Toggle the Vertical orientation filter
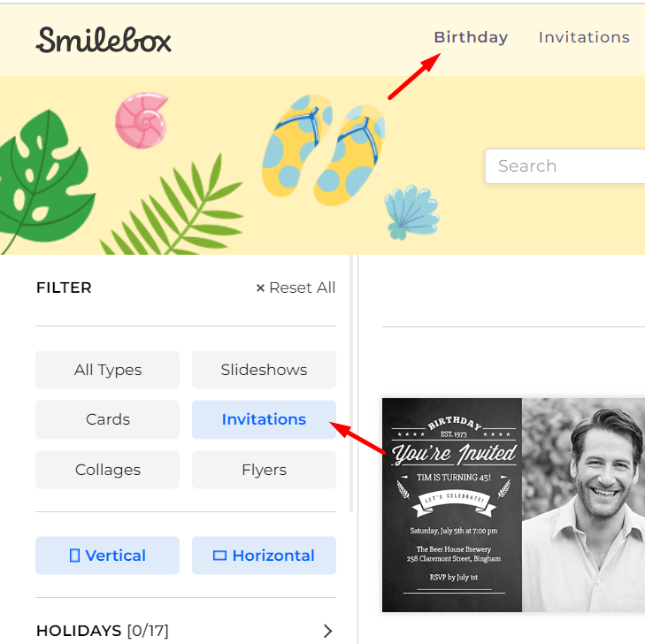This screenshot has height=644, width=645. click(107, 556)
